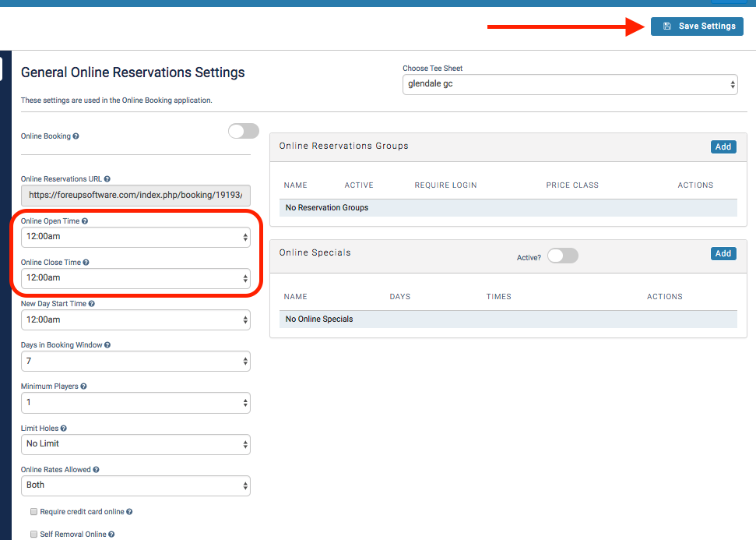Image resolution: width=756 pixels, height=540 pixels.
Task: Open the Choose Tee Sheet dropdown
Action: tap(570, 84)
